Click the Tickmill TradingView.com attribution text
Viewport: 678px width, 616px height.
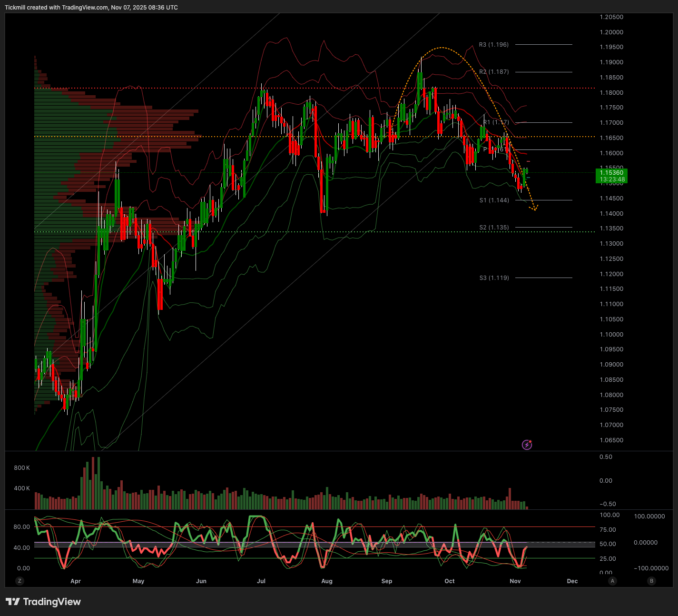[91, 8]
